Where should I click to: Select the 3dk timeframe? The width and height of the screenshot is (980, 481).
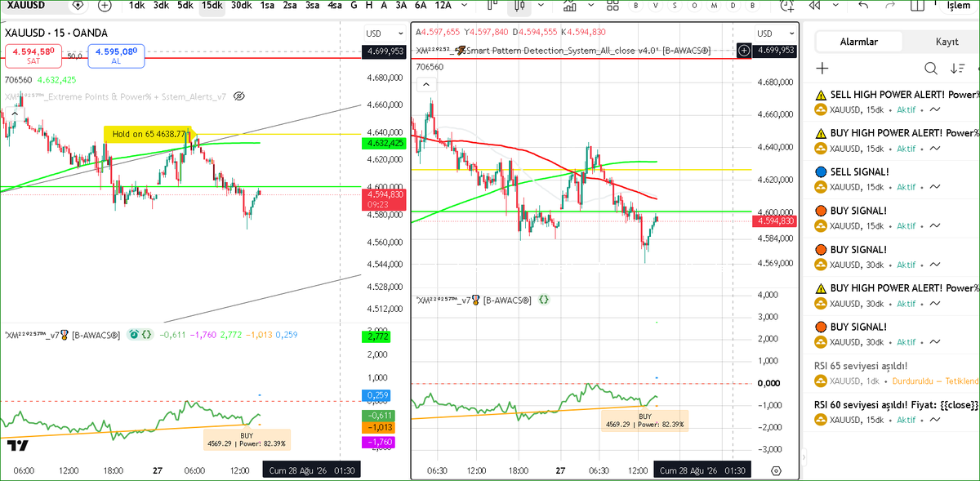[x=160, y=5]
